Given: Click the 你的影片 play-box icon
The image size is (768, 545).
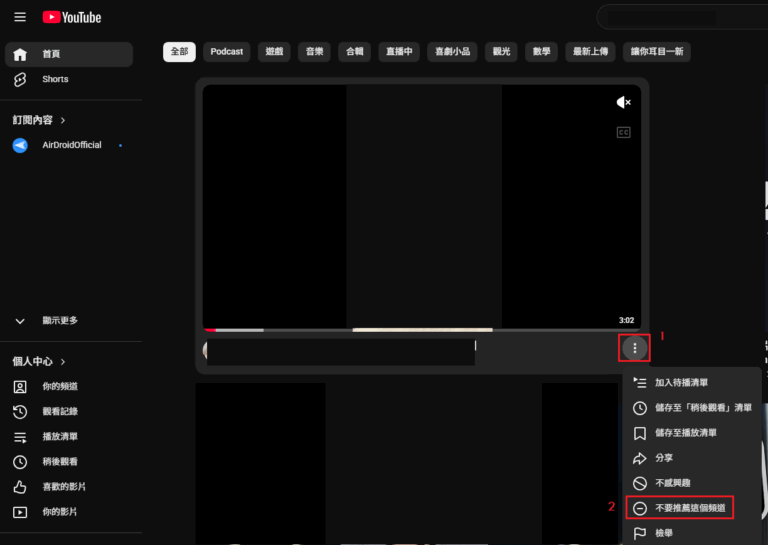Looking at the screenshot, I should [20, 512].
